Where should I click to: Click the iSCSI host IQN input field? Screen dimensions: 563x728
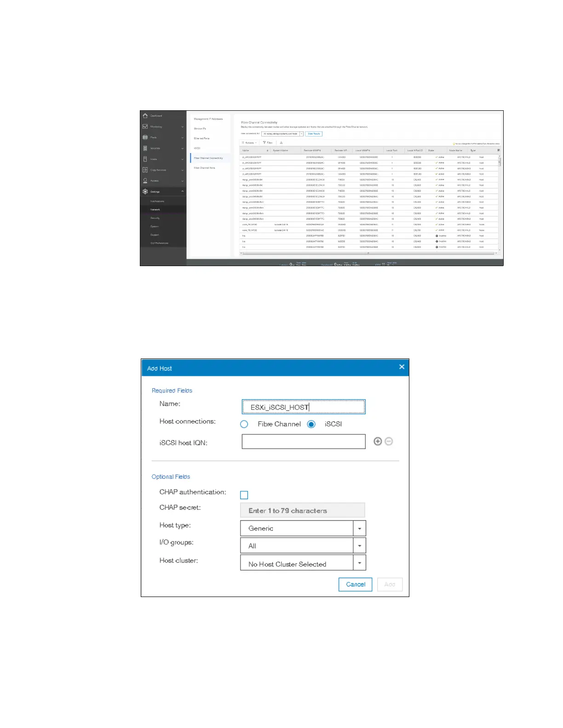tap(304, 441)
